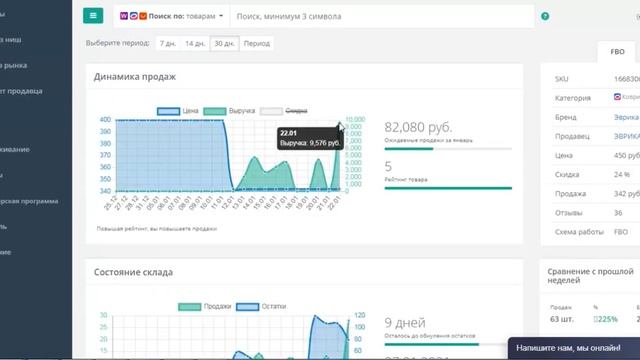Click the 'Динамика продаж' panel heading
The width and height of the screenshot is (640, 360).
(x=135, y=77)
